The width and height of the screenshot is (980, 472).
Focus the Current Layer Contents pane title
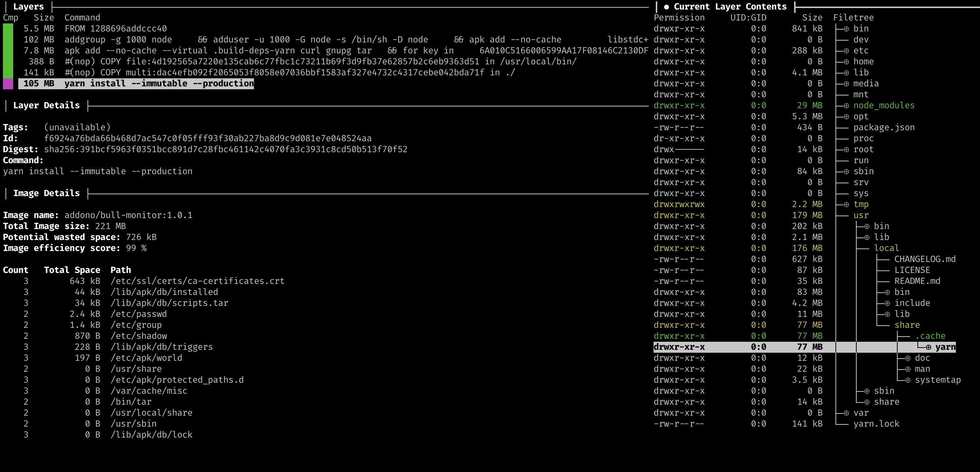coord(730,7)
